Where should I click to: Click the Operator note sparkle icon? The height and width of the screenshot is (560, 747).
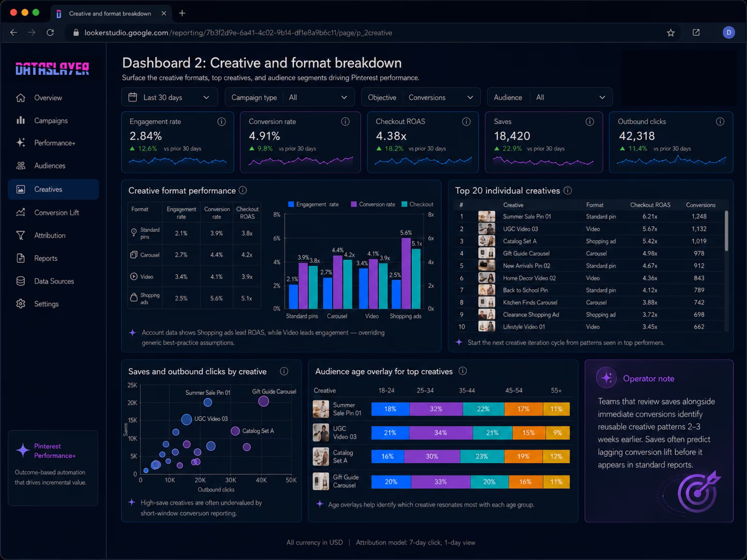(x=607, y=378)
